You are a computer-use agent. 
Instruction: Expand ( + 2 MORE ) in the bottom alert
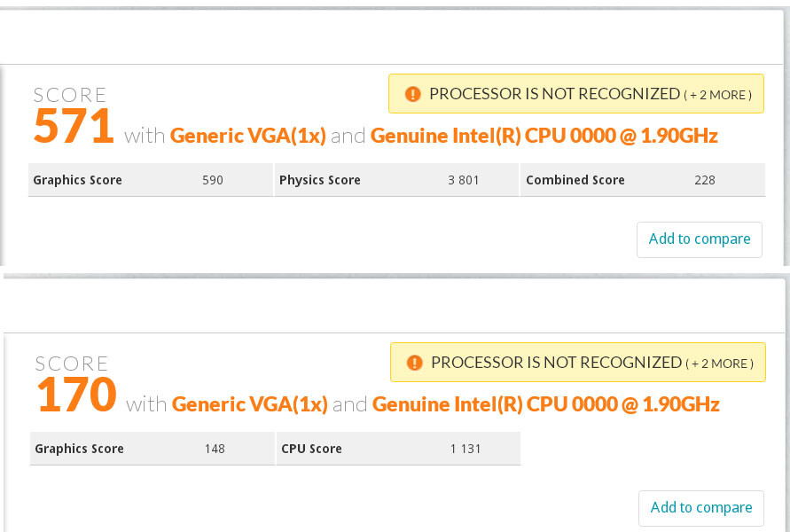pyautogui.click(x=720, y=363)
